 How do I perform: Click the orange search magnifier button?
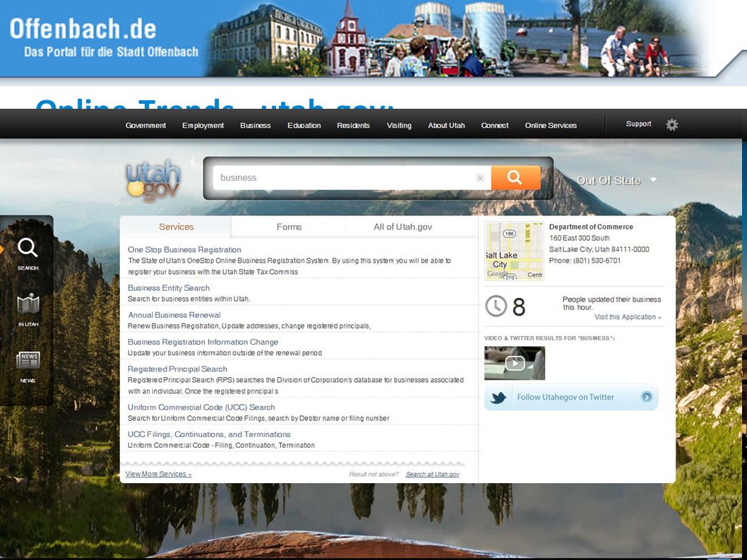tap(515, 178)
